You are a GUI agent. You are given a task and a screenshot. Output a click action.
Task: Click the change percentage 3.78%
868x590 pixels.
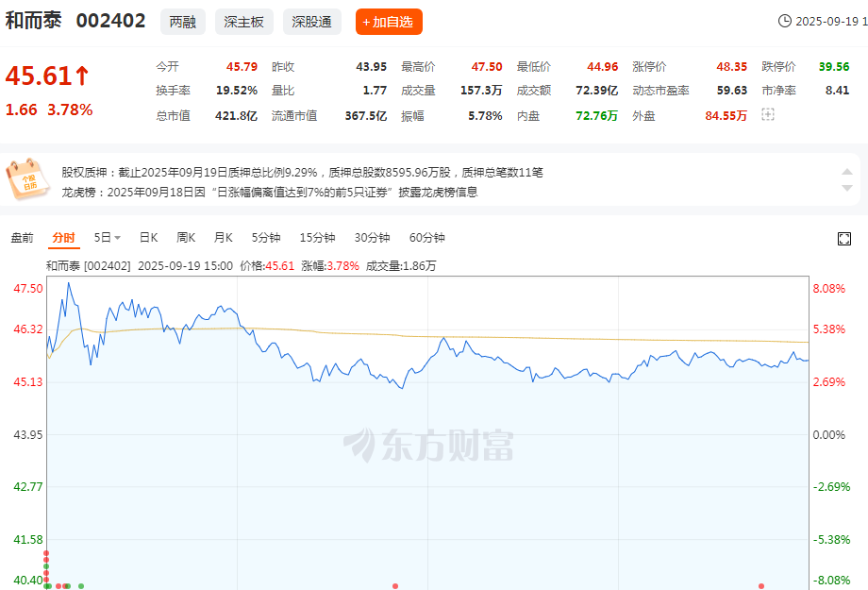(x=70, y=110)
